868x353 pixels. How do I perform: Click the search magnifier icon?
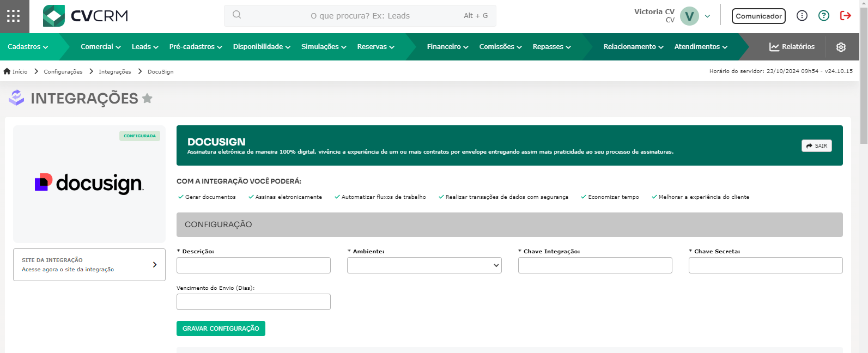point(236,15)
